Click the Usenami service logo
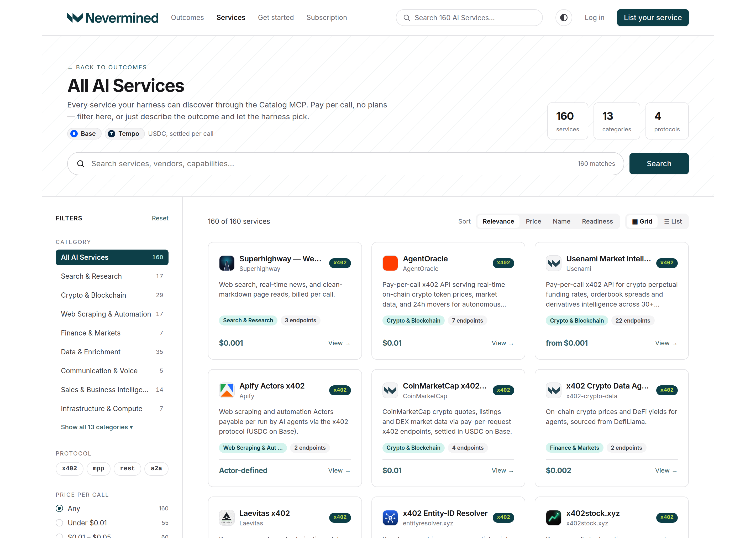Image resolution: width=756 pixels, height=538 pixels. (x=553, y=263)
